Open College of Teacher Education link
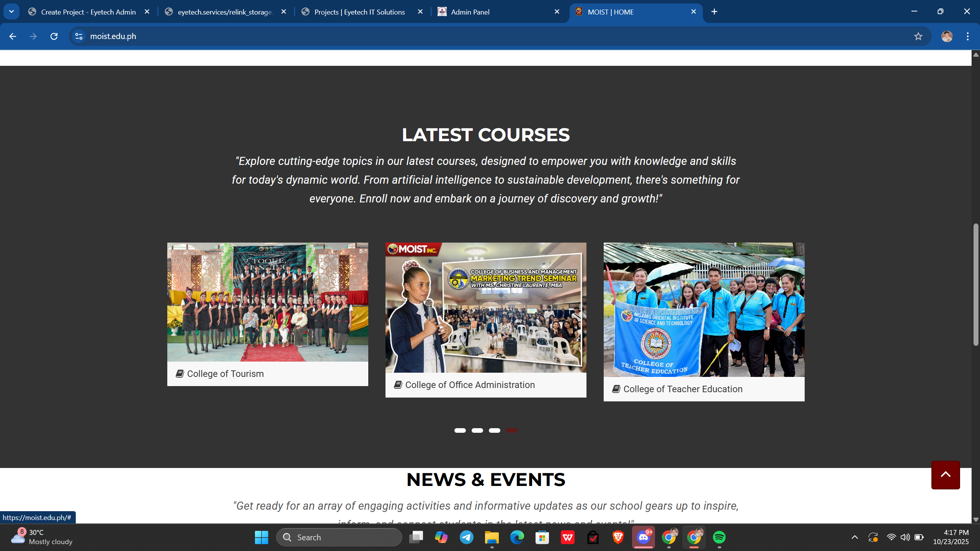The width and height of the screenshot is (980, 551). (x=683, y=389)
